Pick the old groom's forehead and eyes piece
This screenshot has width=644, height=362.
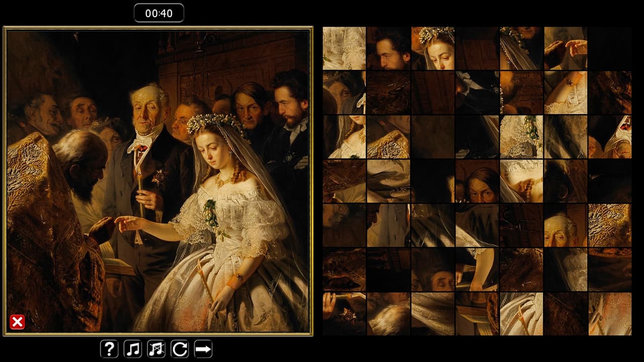pyautogui.click(x=566, y=225)
